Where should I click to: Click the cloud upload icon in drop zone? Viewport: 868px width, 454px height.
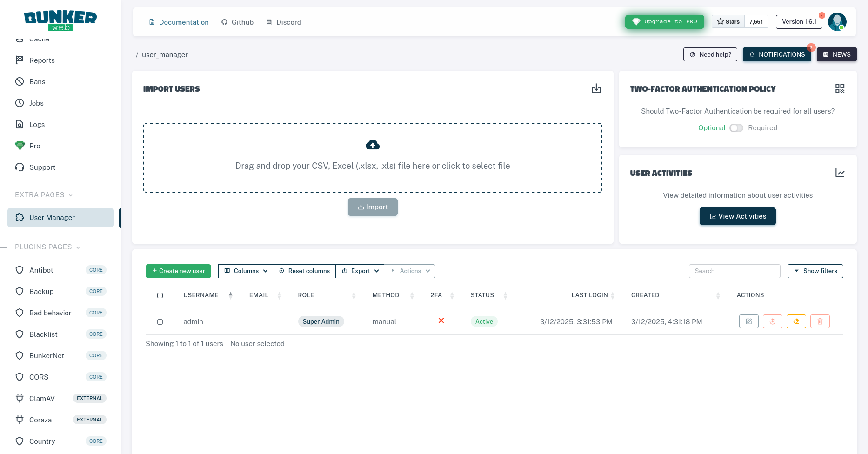(x=373, y=145)
